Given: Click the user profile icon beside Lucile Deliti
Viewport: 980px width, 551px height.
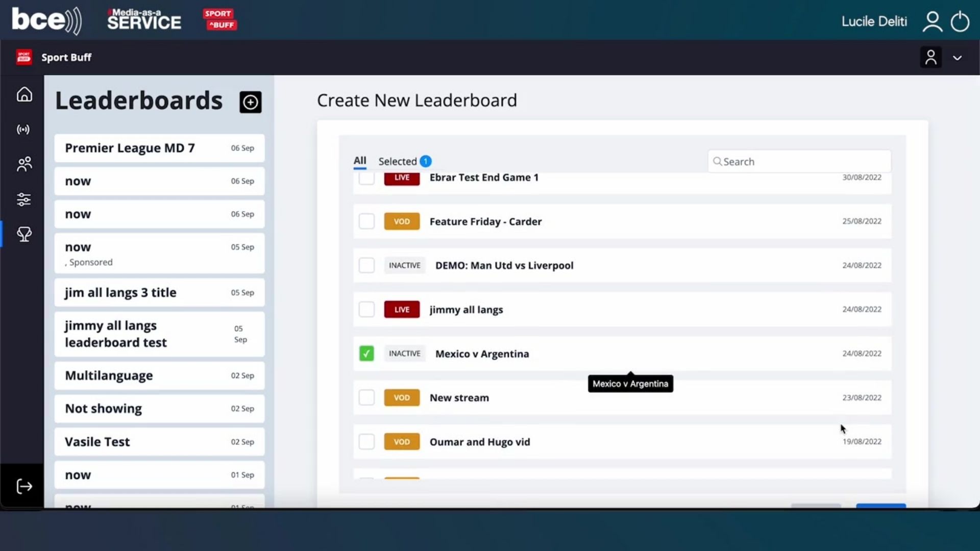Looking at the screenshot, I should point(932,21).
